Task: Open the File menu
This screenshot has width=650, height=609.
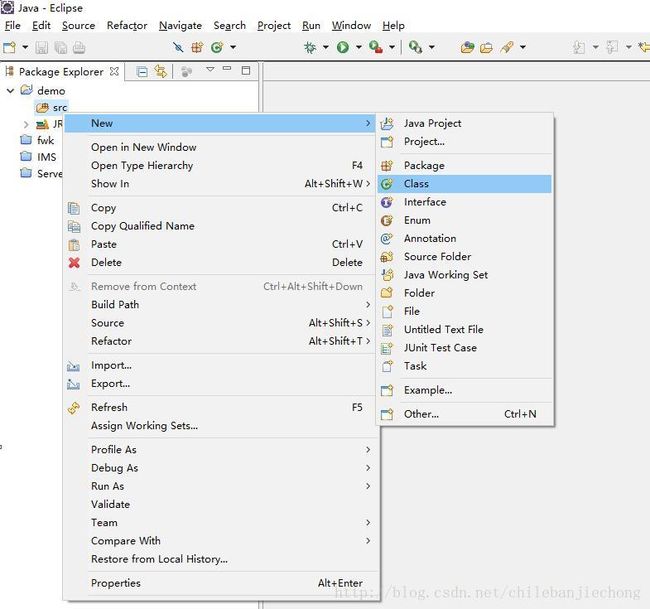Action: click(x=12, y=26)
